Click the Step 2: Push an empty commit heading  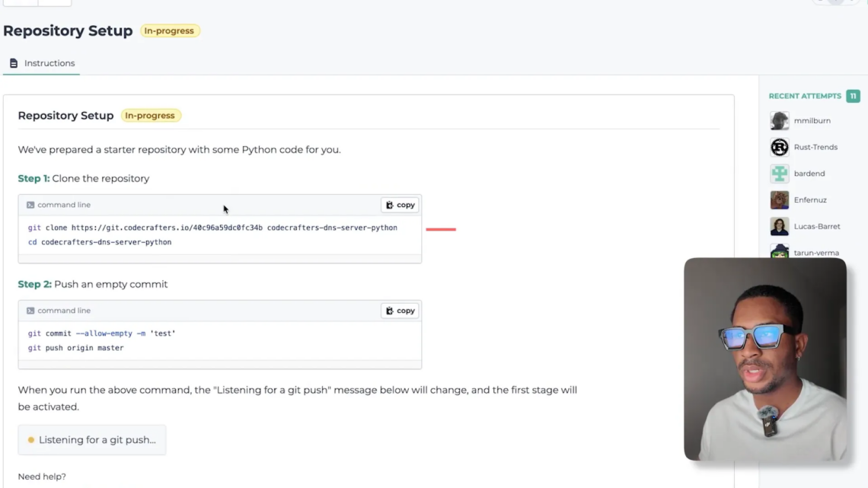[x=92, y=285]
